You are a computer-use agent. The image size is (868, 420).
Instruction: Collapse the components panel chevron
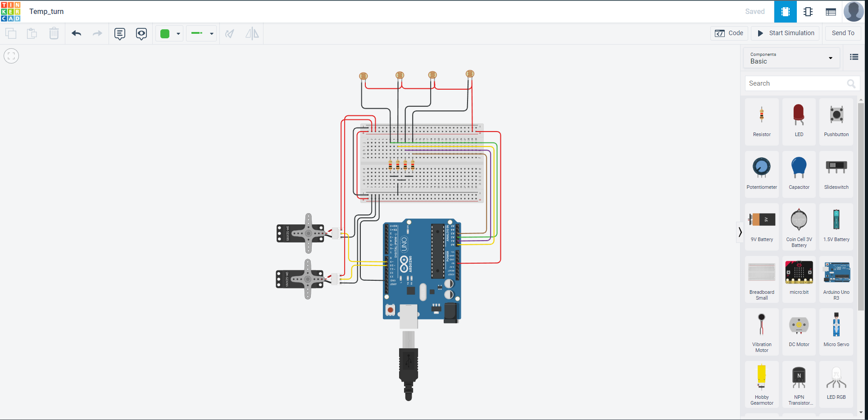pos(740,232)
